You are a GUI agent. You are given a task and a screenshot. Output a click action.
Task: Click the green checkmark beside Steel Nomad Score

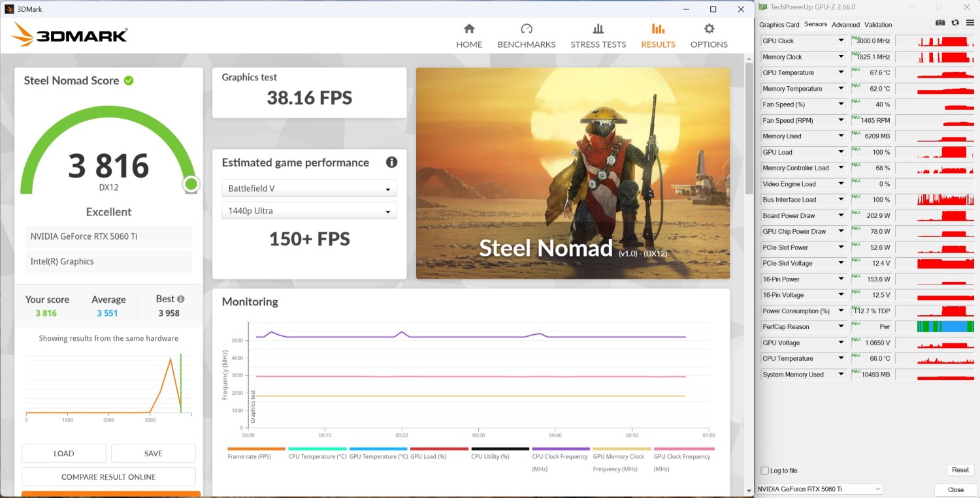tap(129, 80)
